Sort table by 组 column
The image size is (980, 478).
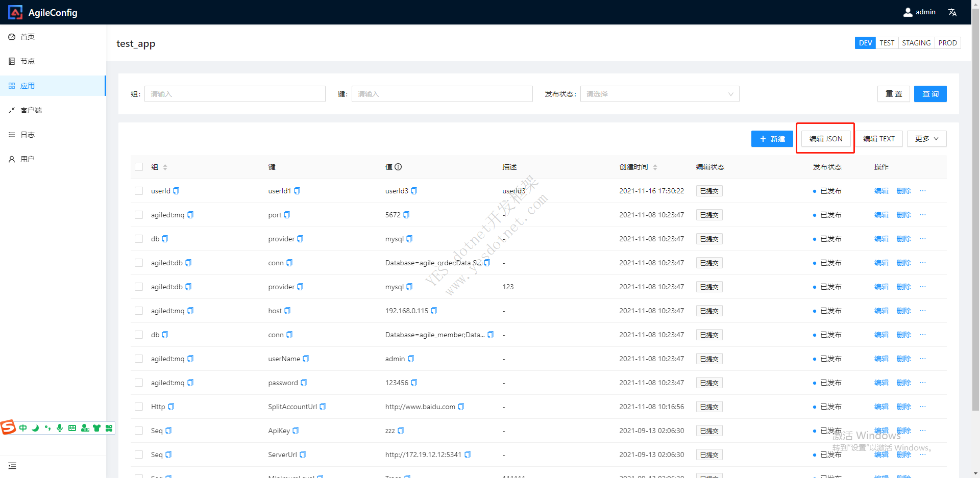click(165, 167)
